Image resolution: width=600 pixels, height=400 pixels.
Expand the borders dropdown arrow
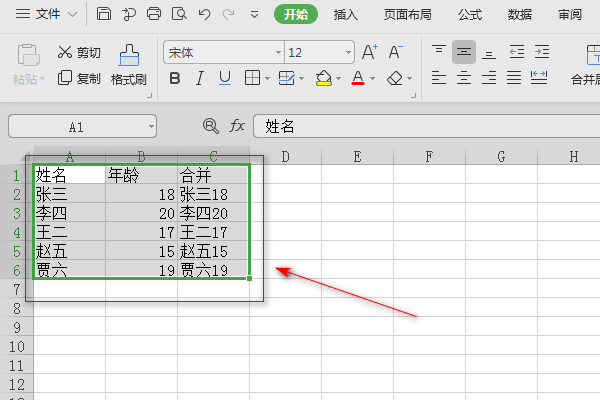tap(267, 78)
